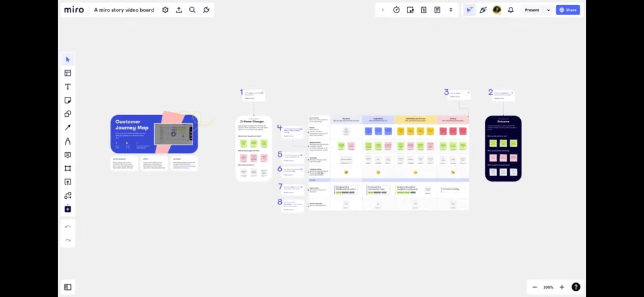Viewport: 644px width, 297px height.
Task: Select the dark Outcome card
Action: 503,148
